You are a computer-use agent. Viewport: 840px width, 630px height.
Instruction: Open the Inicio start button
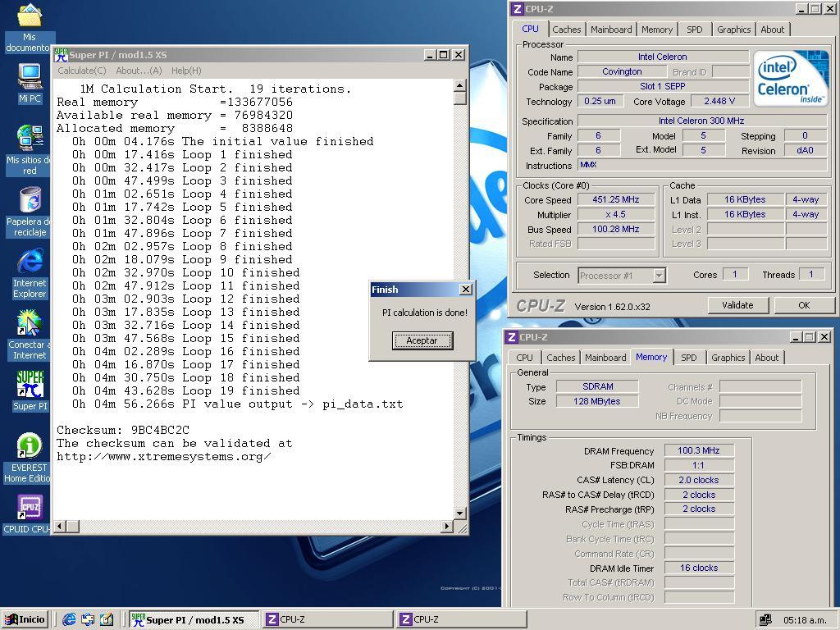click(25, 620)
